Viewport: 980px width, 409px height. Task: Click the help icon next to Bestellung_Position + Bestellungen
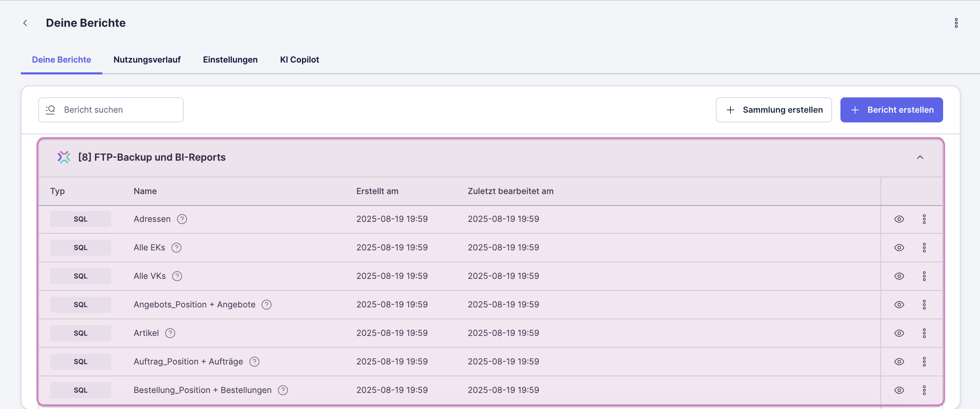[283, 390]
